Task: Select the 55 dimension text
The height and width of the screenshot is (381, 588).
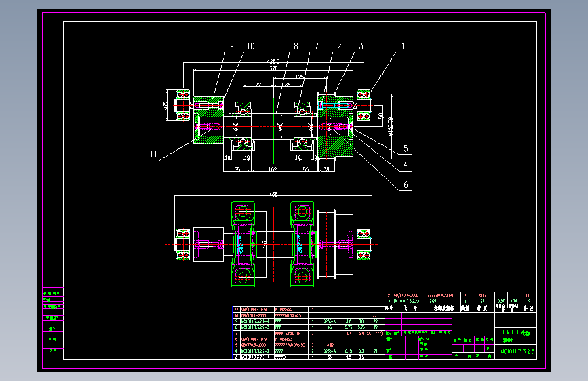Action: pyautogui.click(x=306, y=170)
